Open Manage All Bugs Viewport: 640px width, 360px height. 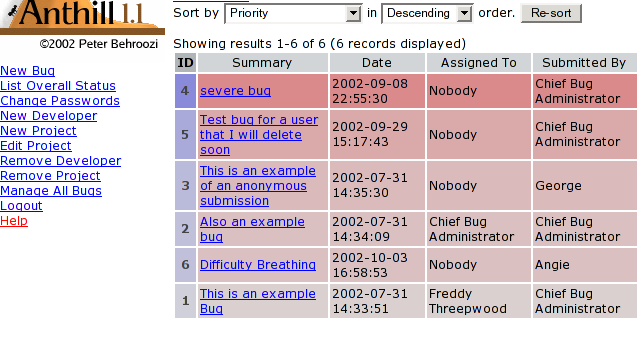pyautogui.click(x=51, y=191)
